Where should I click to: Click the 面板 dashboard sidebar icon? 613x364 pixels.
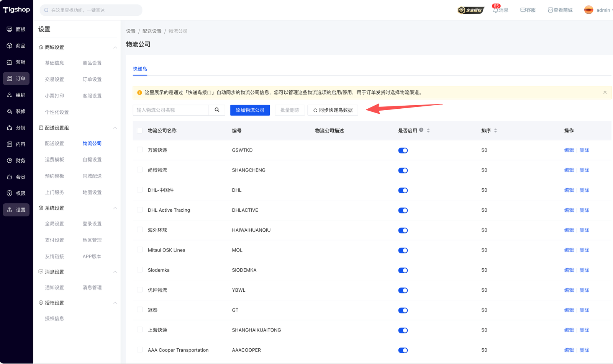point(10,29)
